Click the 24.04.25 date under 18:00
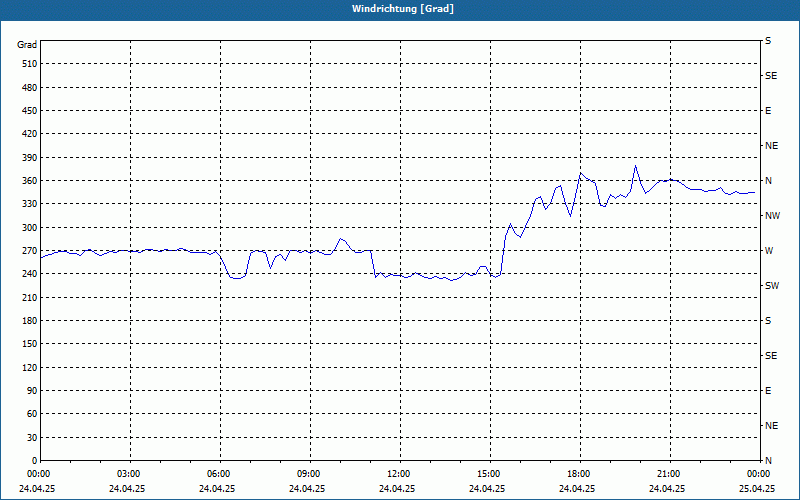The height and width of the screenshot is (500, 800). click(577, 489)
